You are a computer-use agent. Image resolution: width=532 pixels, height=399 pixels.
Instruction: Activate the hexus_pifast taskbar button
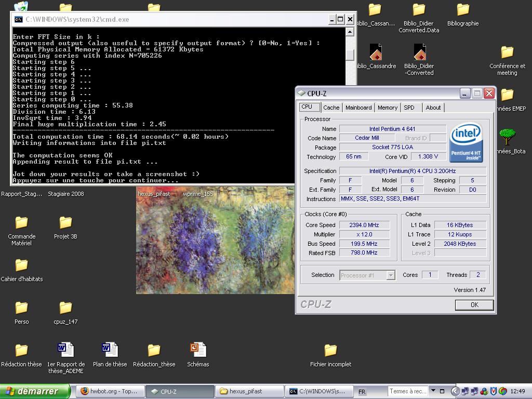pos(249,391)
